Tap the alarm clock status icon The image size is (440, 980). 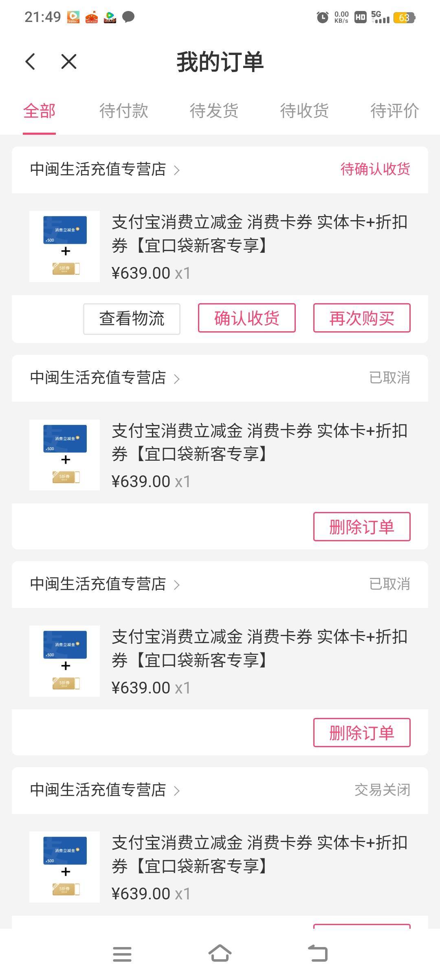point(322,17)
